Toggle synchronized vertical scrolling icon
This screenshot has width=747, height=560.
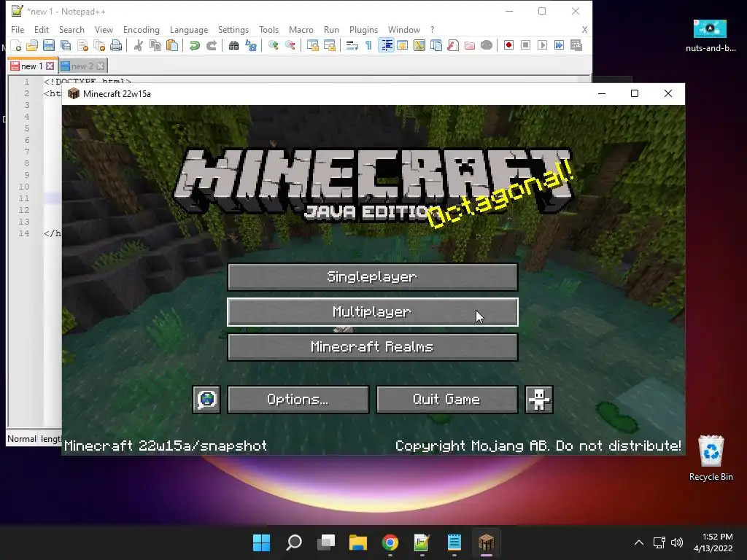point(312,45)
